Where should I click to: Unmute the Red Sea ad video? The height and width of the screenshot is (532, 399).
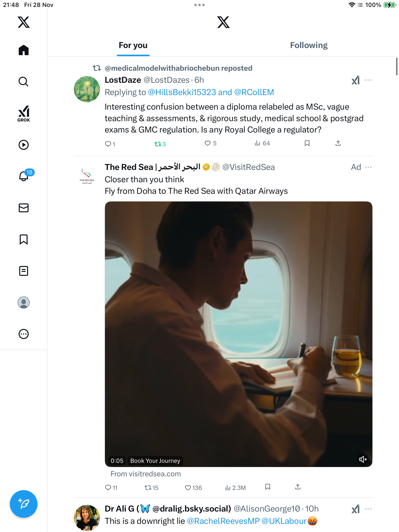[363, 459]
